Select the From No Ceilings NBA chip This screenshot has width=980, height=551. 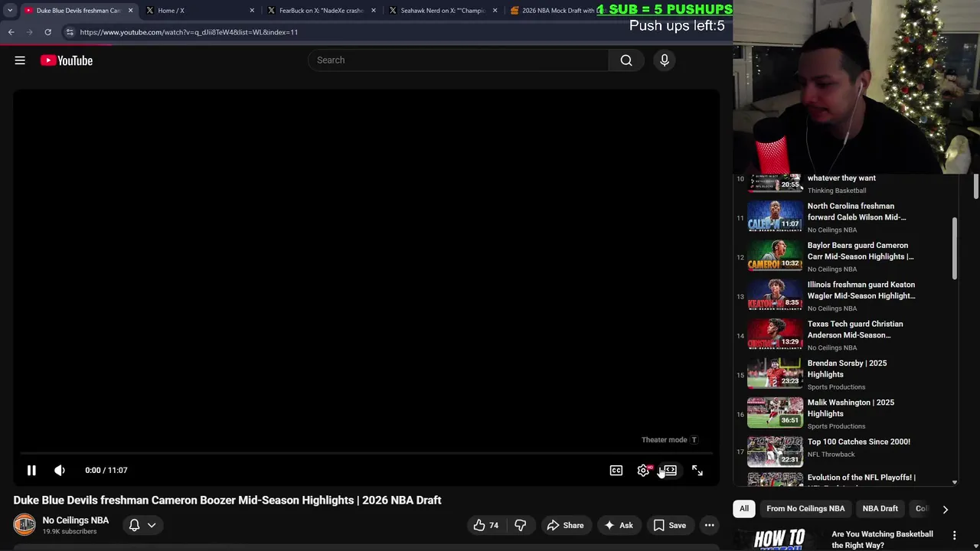805,509
